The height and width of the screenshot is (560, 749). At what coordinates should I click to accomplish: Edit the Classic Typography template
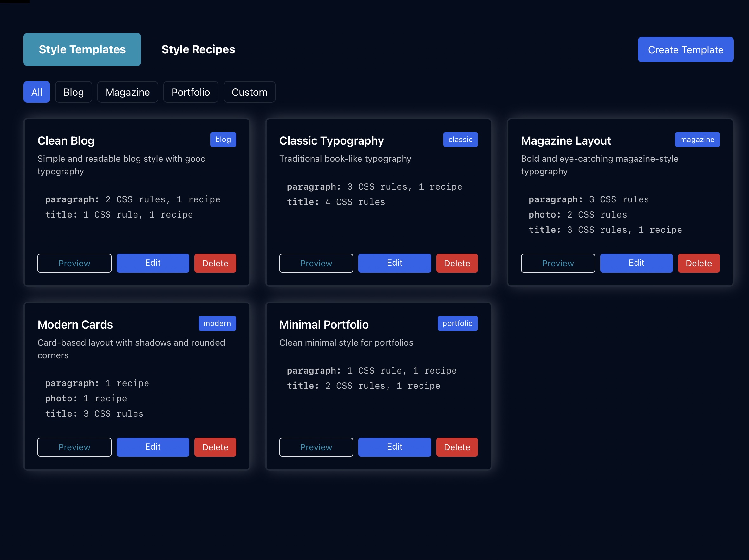[x=394, y=263]
